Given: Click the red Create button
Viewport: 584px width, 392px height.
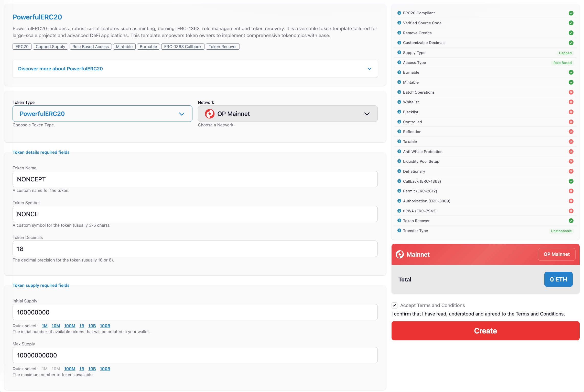Looking at the screenshot, I should pyautogui.click(x=485, y=331).
